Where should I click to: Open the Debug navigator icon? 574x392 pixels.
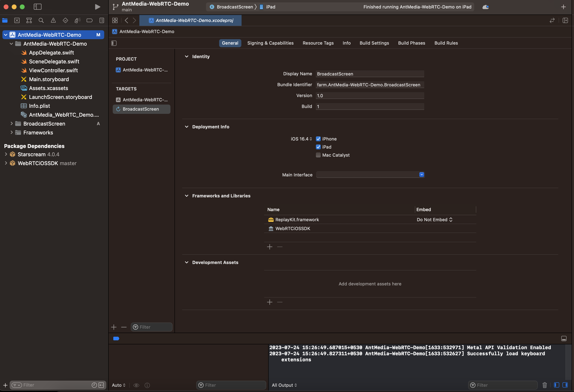(78, 21)
